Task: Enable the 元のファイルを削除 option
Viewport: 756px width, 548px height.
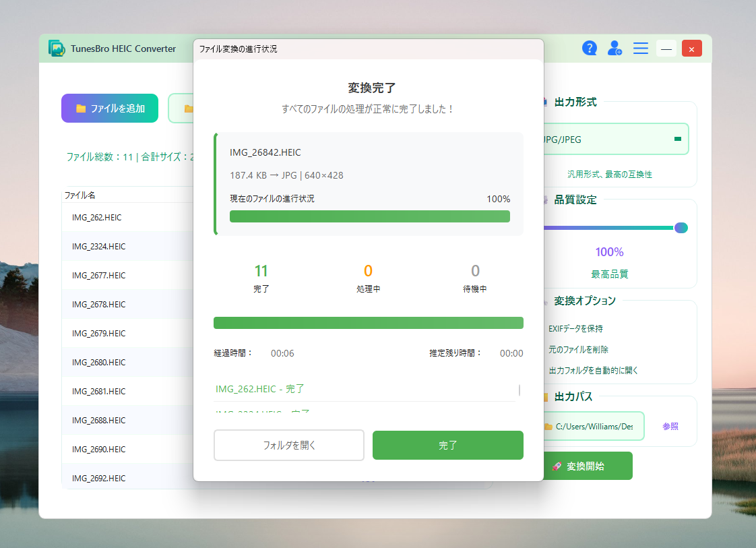Action: tap(578, 350)
